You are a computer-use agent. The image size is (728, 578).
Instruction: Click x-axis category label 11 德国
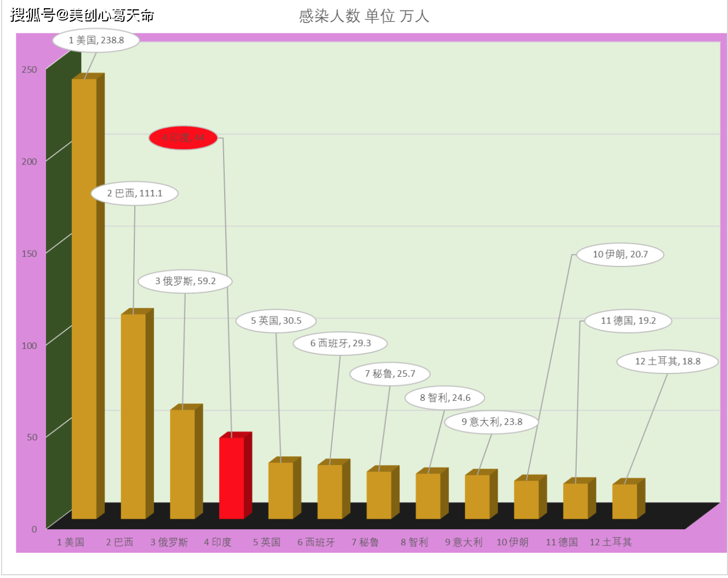coord(562,542)
